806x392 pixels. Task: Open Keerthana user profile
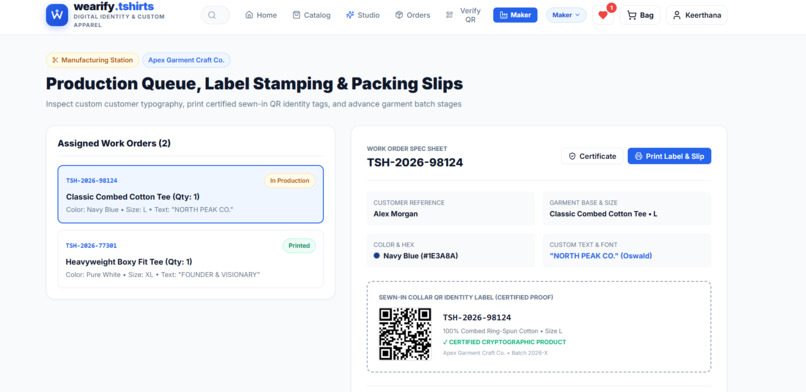(697, 15)
